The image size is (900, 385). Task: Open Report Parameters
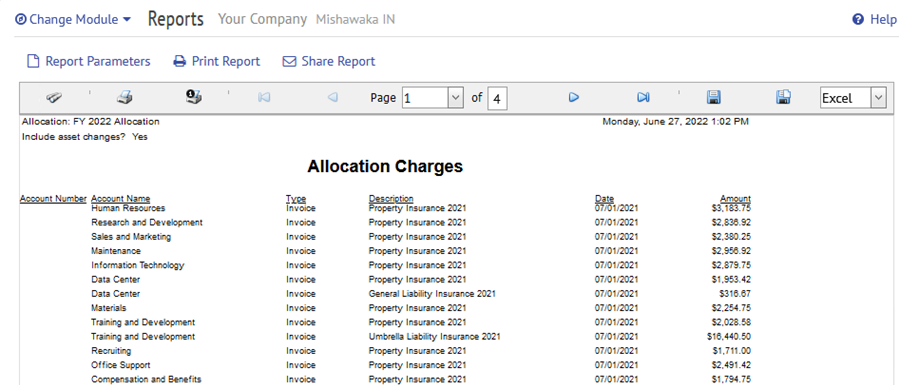click(89, 61)
